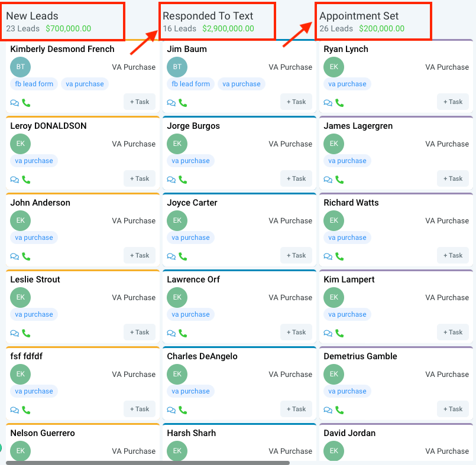The image size is (476, 465).
Task: Add a task to Jim Baum
Action: [296, 102]
